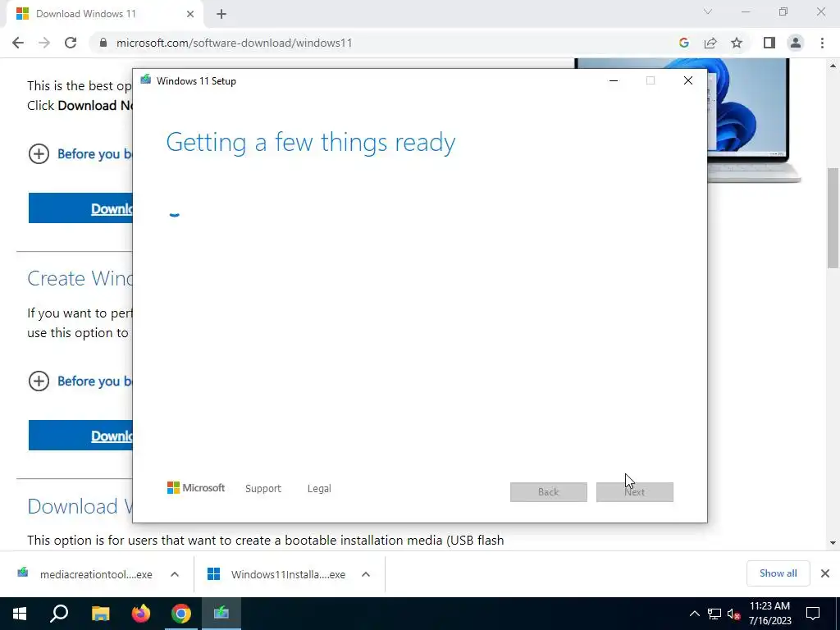Expand options for Windows11Installa download
The height and width of the screenshot is (630, 840).
pos(366,574)
